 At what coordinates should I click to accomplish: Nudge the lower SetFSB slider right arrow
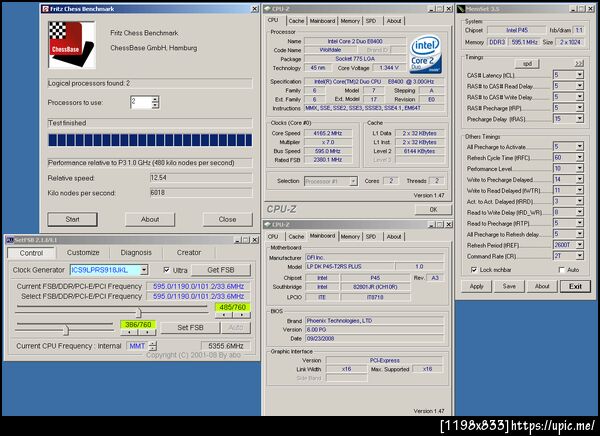click(x=147, y=332)
